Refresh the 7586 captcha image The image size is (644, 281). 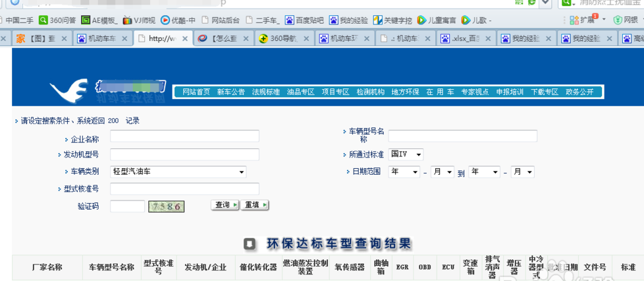[167, 206]
